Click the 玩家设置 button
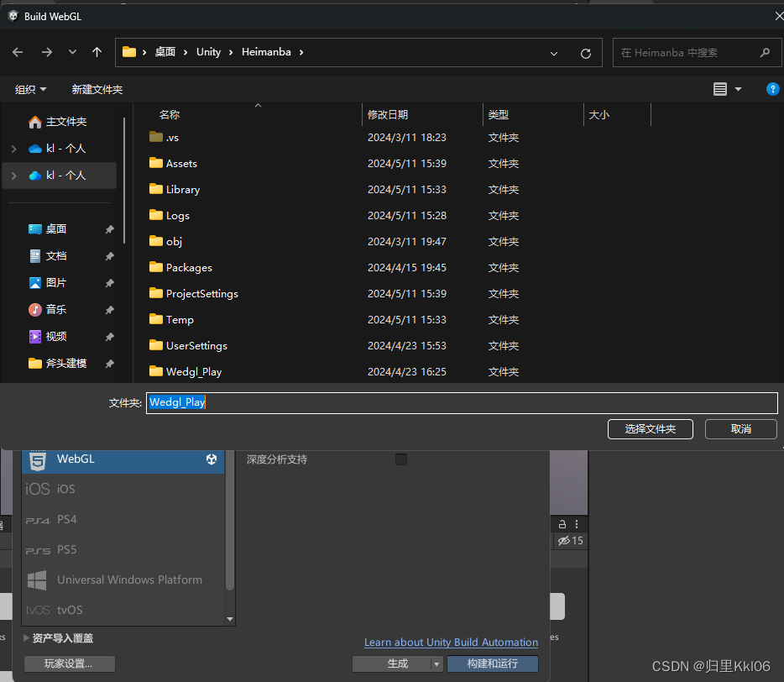Image resolution: width=784 pixels, height=682 pixels. (69, 664)
